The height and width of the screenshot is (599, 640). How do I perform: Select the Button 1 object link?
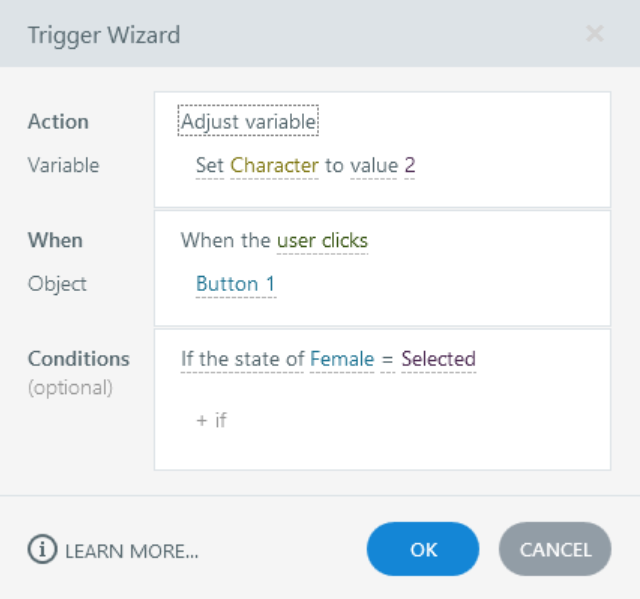pos(235,284)
